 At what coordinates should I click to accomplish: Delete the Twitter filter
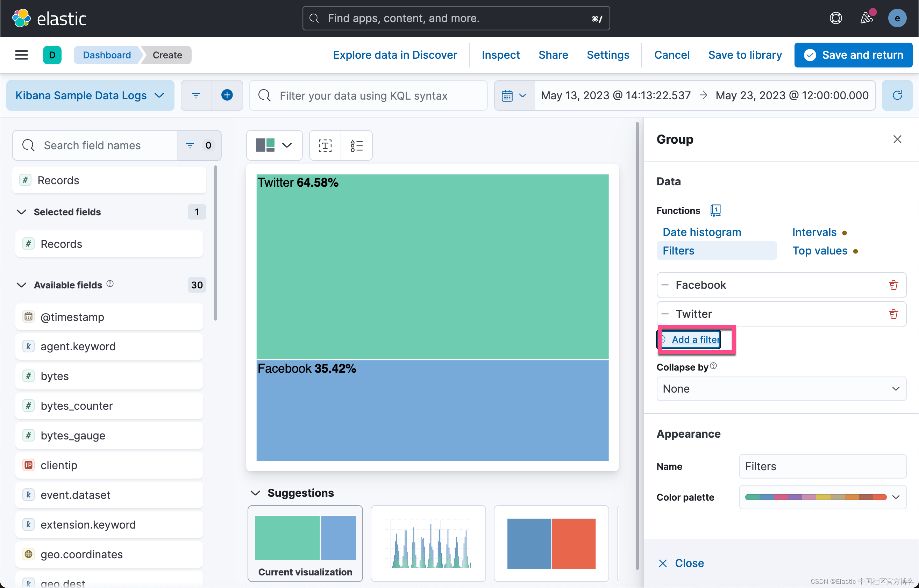coord(893,314)
